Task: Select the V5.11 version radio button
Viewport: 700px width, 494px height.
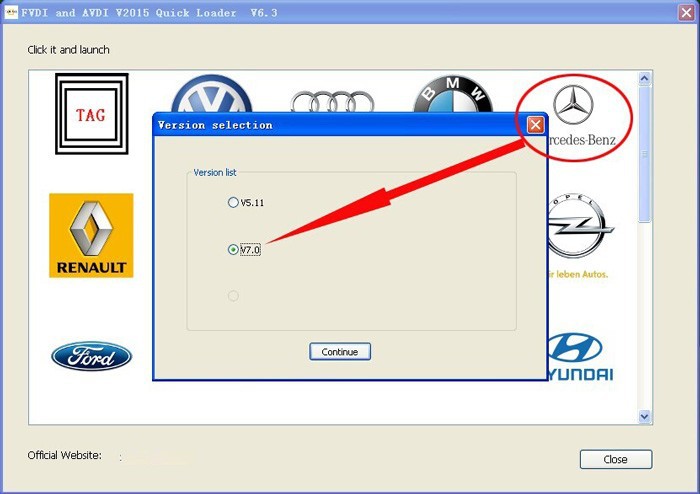Action: coord(234,203)
